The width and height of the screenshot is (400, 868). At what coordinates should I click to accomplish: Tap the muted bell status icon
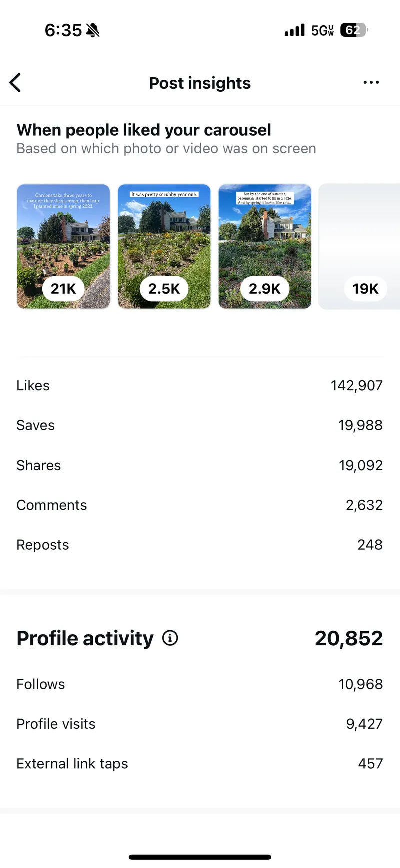93,30
